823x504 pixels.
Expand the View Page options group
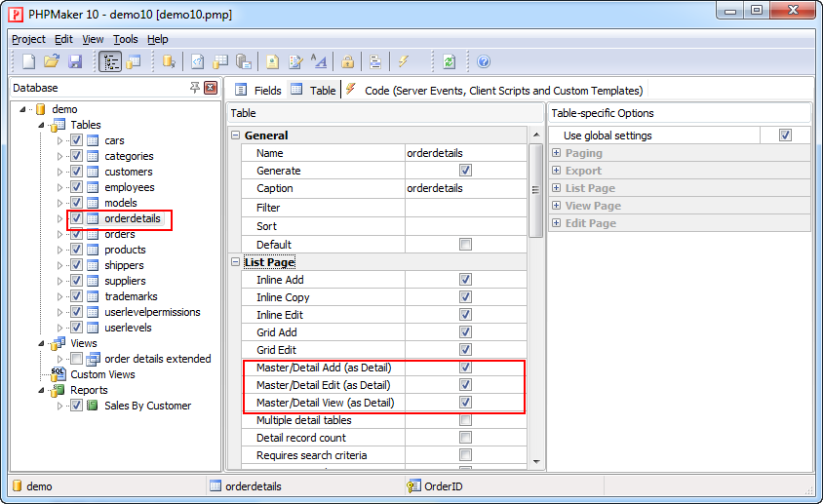tap(557, 206)
